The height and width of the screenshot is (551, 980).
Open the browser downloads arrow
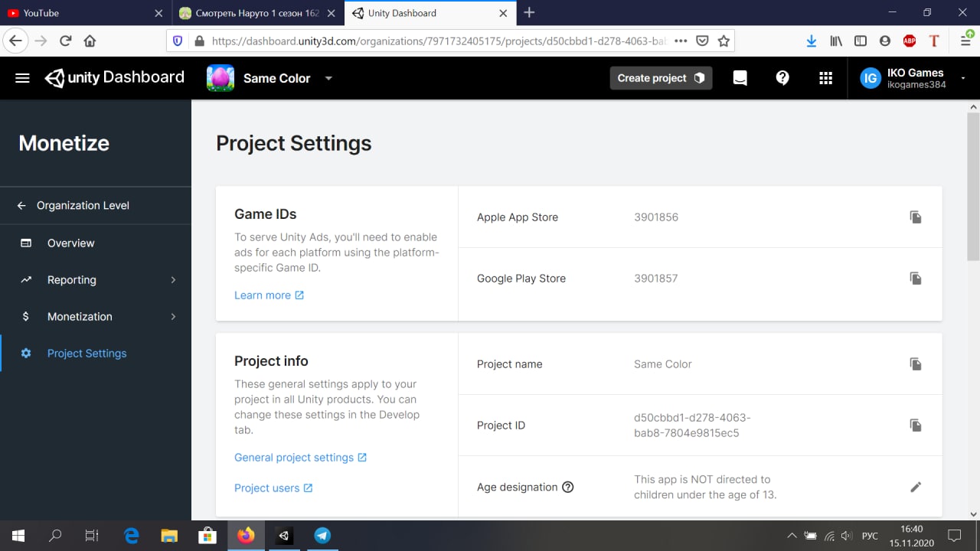[x=812, y=41]
